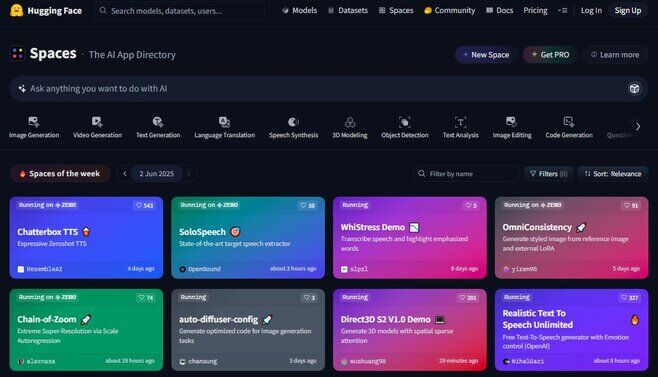Focus the Ask anything AI prompt field
This screenshot has height=377, width=658.
click(329, 89)
